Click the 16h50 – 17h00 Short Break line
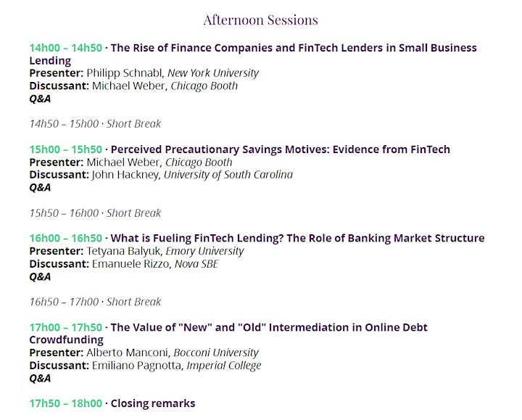Screen dimensions: 522x420 click(95, 302)
